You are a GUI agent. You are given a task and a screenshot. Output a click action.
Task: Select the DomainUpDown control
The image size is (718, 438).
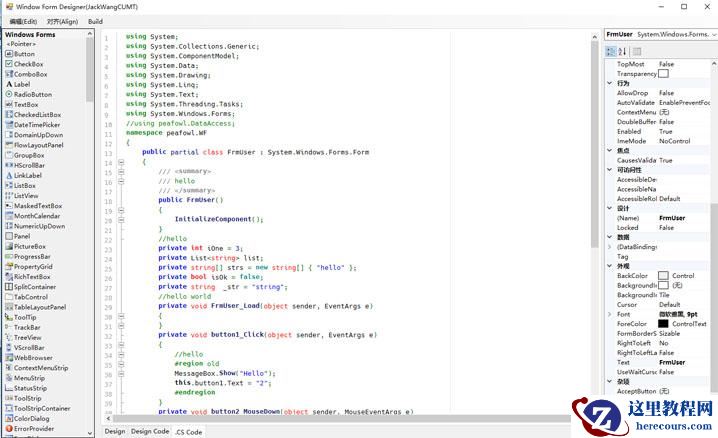point(34,135)
